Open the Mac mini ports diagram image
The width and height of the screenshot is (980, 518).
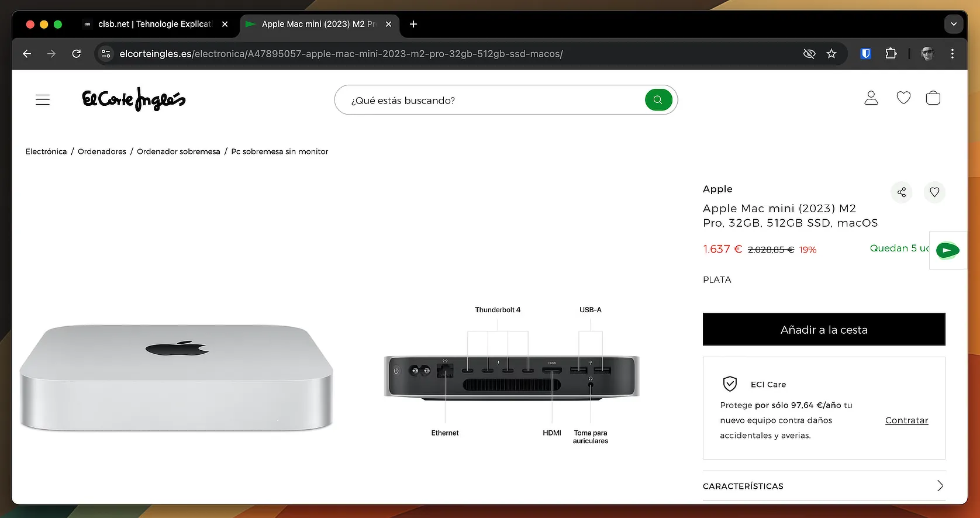point(512,376)
